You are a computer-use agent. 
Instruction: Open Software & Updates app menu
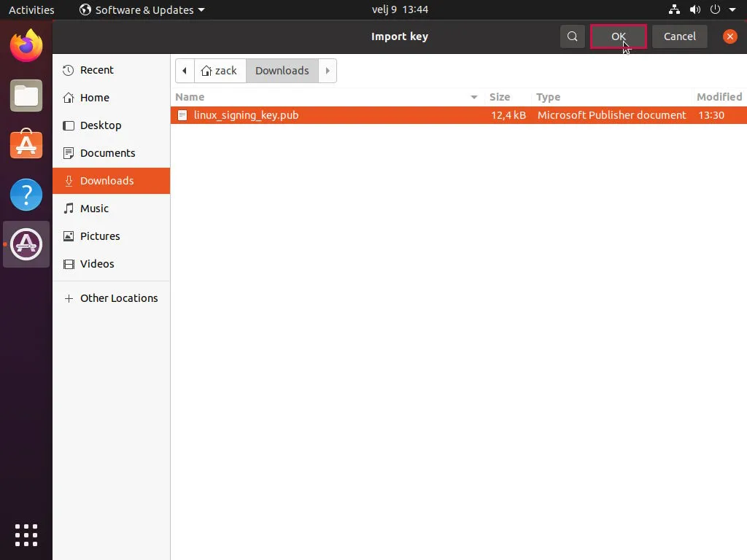point(142,9)
